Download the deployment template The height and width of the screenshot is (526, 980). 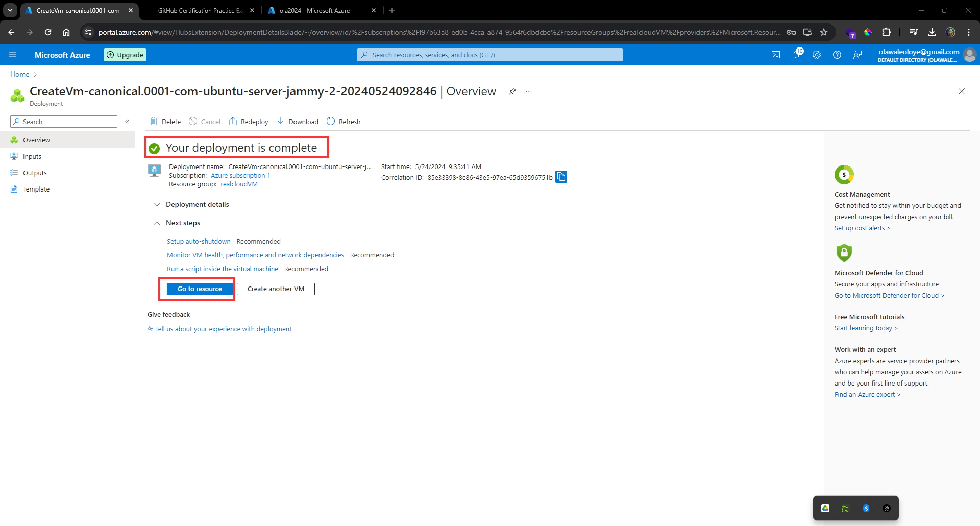[x=298, y=122]
